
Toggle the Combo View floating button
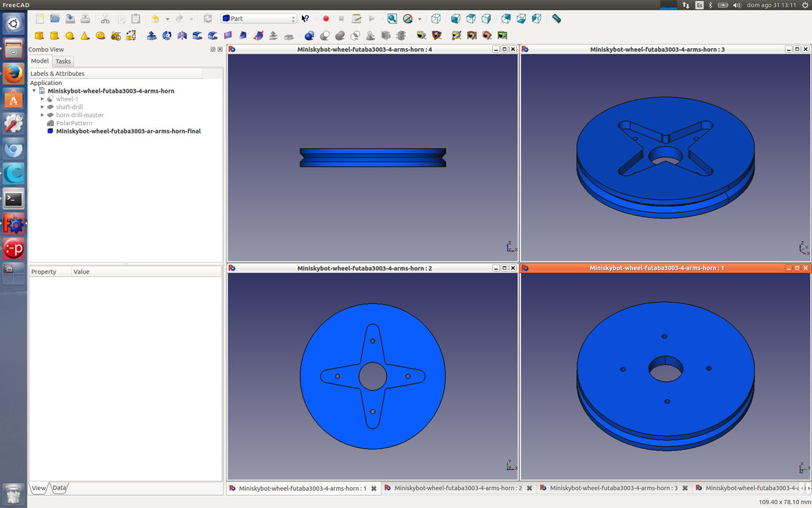pyautogui.click(x=213, y=50)
